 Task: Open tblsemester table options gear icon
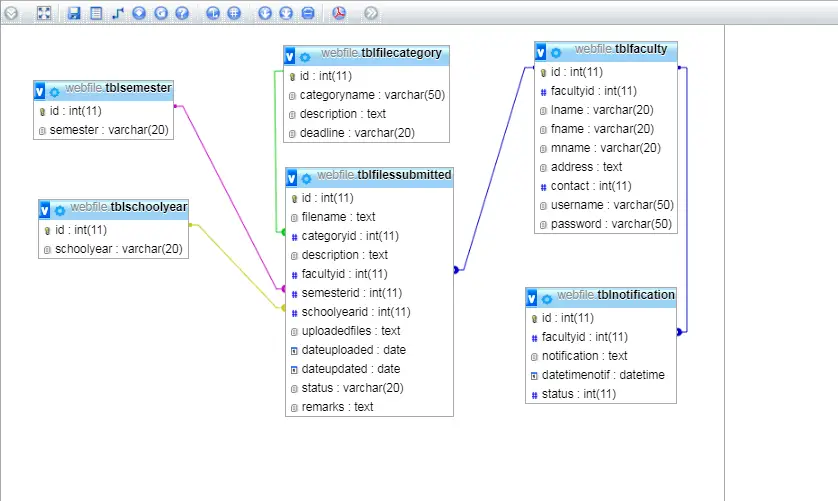click(55, 93)
